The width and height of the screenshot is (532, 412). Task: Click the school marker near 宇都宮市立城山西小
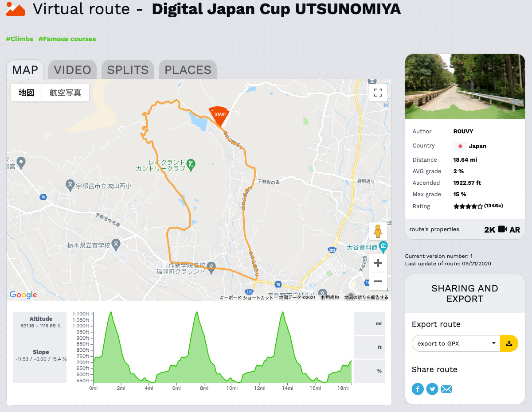[x=70, y=184]
